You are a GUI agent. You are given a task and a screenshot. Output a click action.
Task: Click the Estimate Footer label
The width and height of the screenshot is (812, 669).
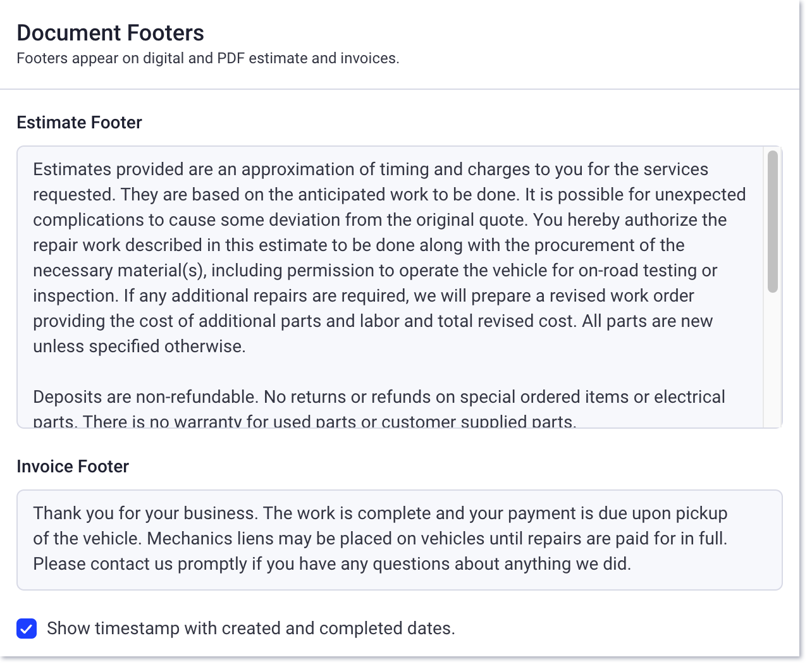[79, 122]
